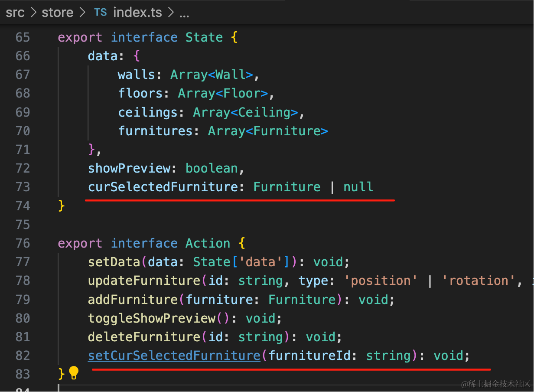Place cursor on ceilings property
The image size is (534, 392).
coord(148,112)
